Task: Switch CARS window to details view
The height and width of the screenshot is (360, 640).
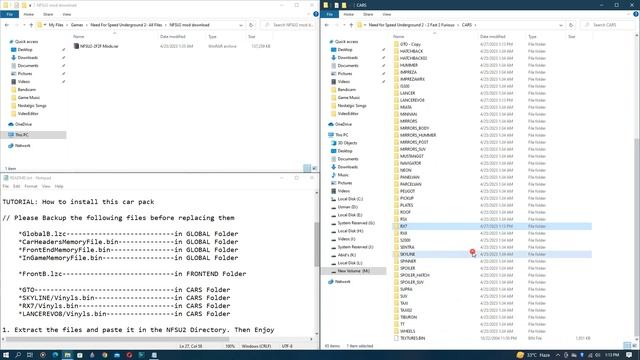Action: click(x=627, y=346)
